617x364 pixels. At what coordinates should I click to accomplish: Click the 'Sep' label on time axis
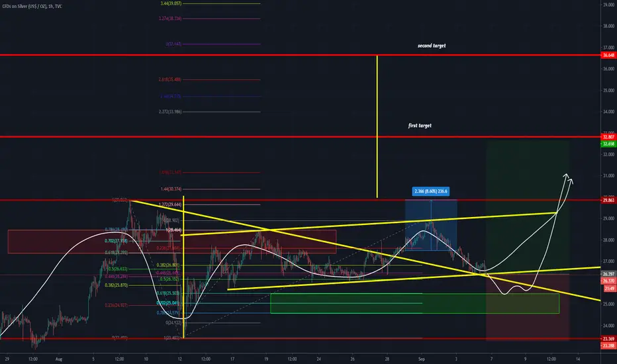pos(422,359)
